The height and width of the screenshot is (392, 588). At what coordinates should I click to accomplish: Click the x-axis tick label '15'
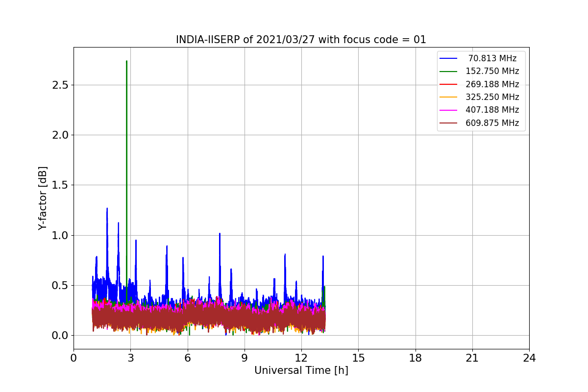(358, 358)
